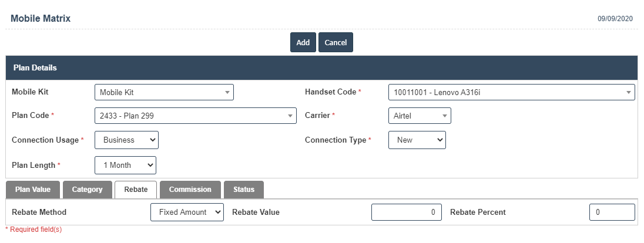Click the Add button

pos(303,42)
